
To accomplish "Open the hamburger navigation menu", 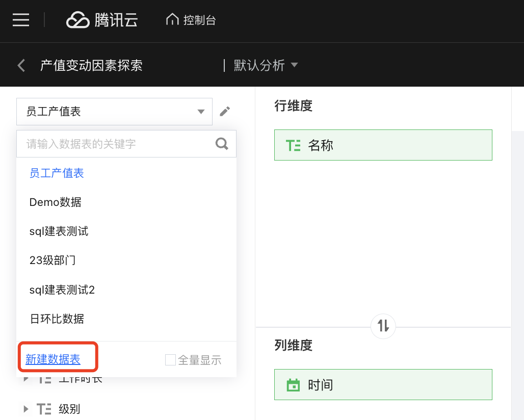I will coord(21,20).
